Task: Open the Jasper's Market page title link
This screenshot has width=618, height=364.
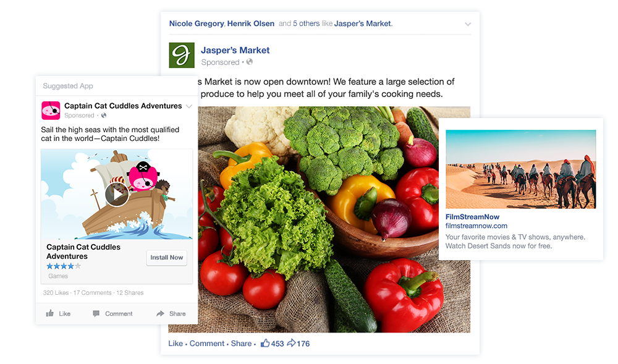Action: [235, 51]
